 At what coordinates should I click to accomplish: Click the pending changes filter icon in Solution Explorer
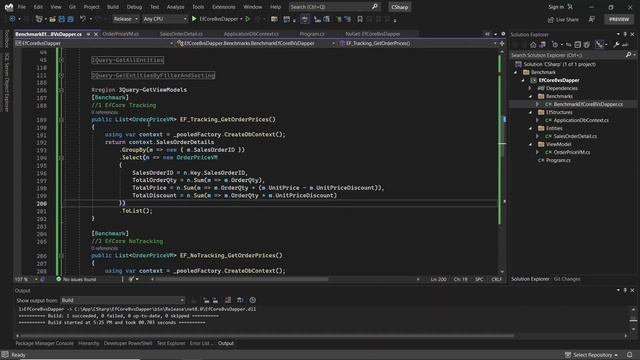[555, 44]
